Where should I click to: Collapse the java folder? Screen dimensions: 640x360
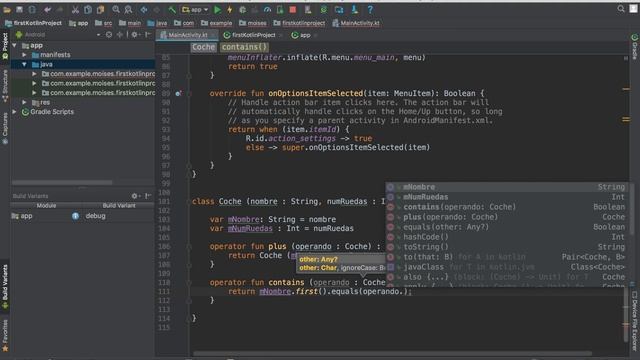click(24, 64)
